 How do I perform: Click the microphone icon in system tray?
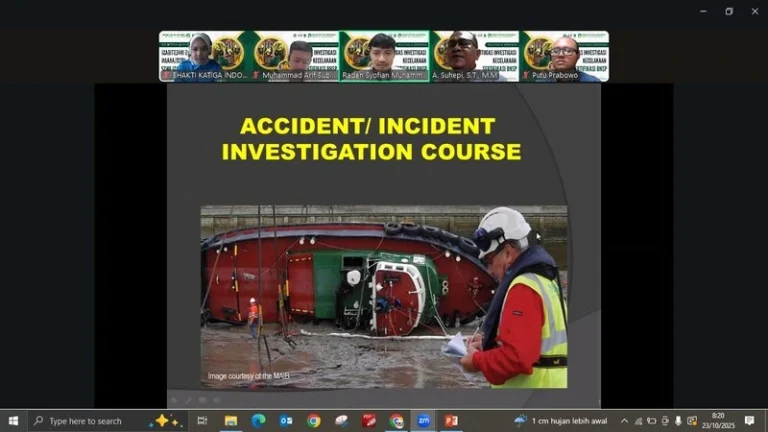click(x=678, y=421)
